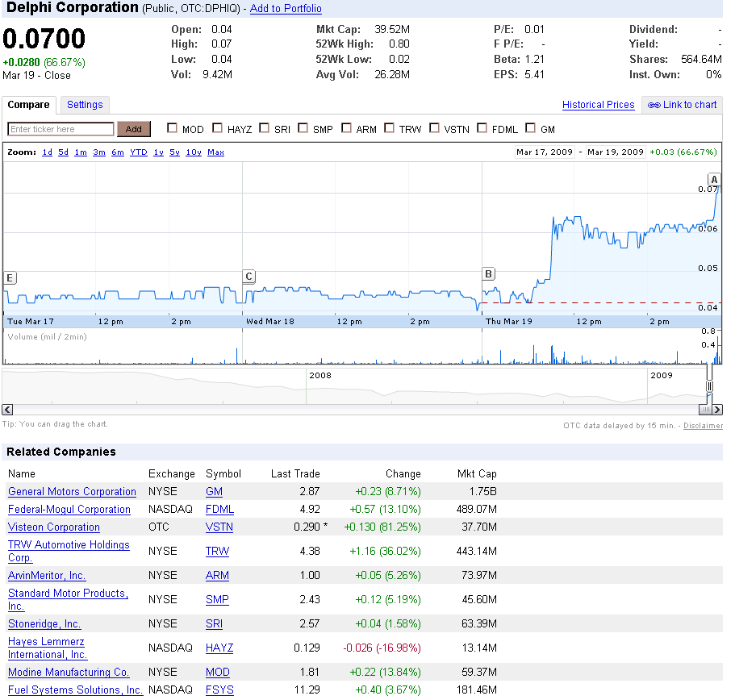Image resolution: width=735 pixels, height=700 pixels.
Task: Open Modine Manufacturing Co. page
Action: pyautogui.click(x=69, y=673)
